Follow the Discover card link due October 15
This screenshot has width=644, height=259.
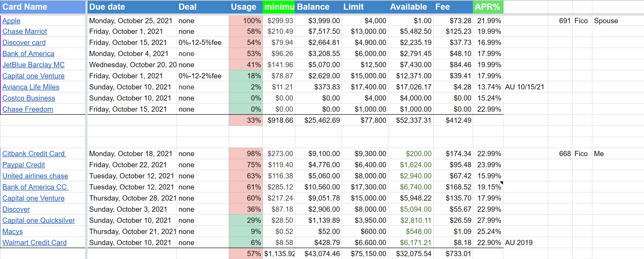24,43
